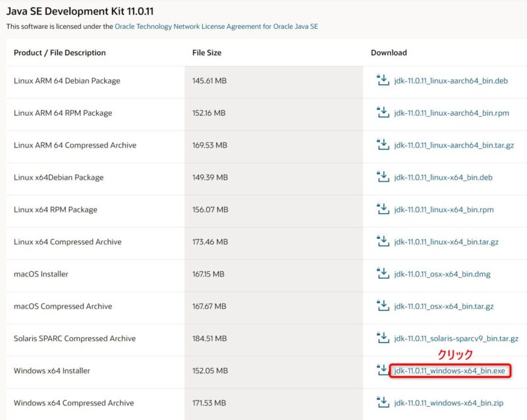This screenshot has height=420, width=527.
Task: Click download icon for linux-x64_bin.rpm
Action: point(383,209)
